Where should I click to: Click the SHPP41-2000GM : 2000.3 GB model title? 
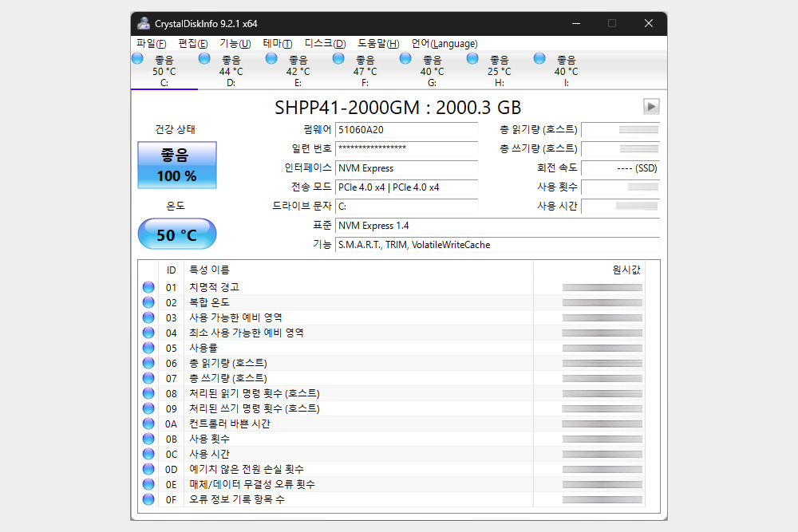pos(398,108)
